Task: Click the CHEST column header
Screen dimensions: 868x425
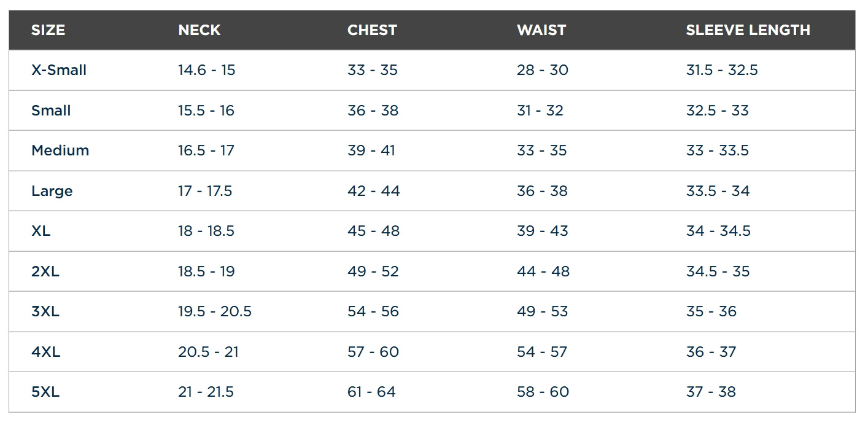Action: coord(372,30)
